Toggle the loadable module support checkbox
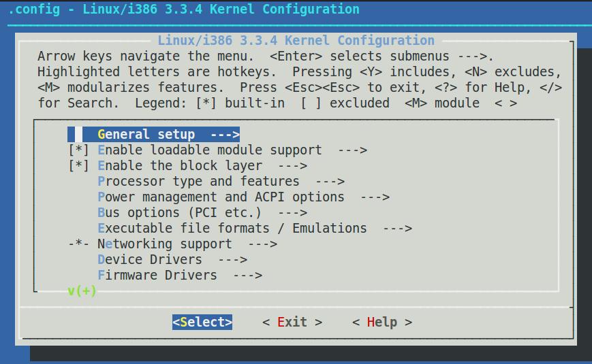Viewport: 592px width, 364px height. [78, 150]
